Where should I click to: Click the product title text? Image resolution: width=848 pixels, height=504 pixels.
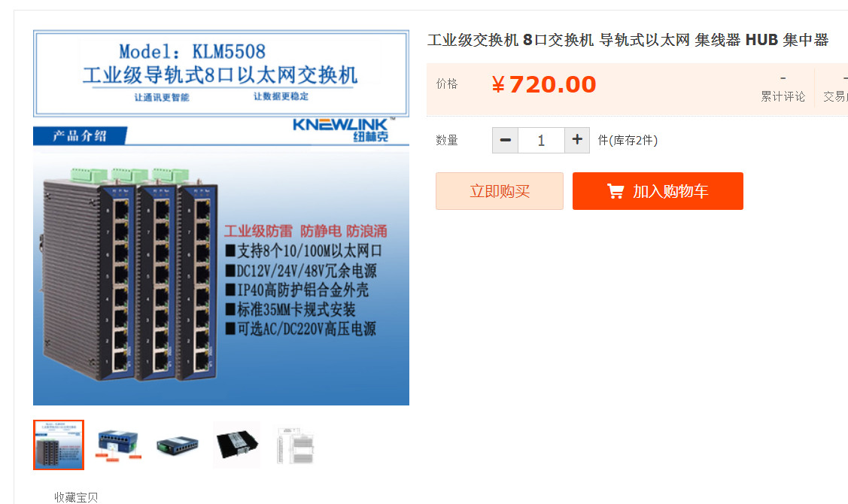tap(628, 40)
